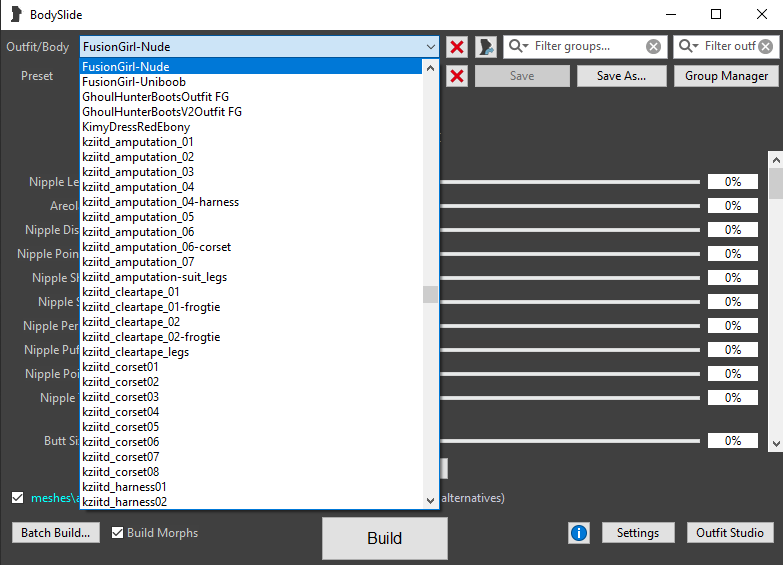This screenshot has height=565, width=783.
Task: Clear the Filter groups search field
Action: (653, 46)
